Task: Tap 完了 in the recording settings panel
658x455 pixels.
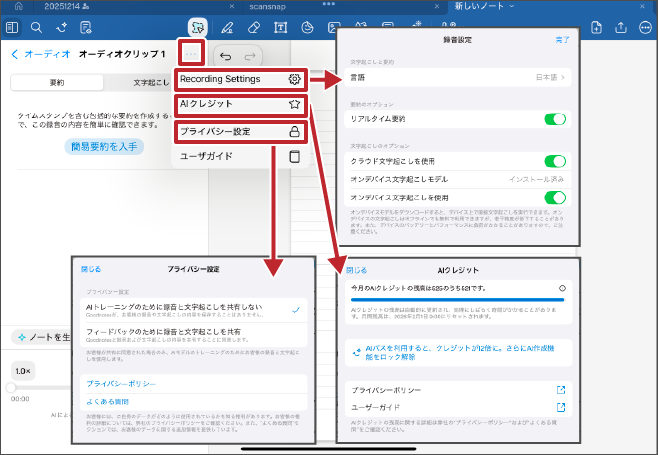Action: [562, 40]
